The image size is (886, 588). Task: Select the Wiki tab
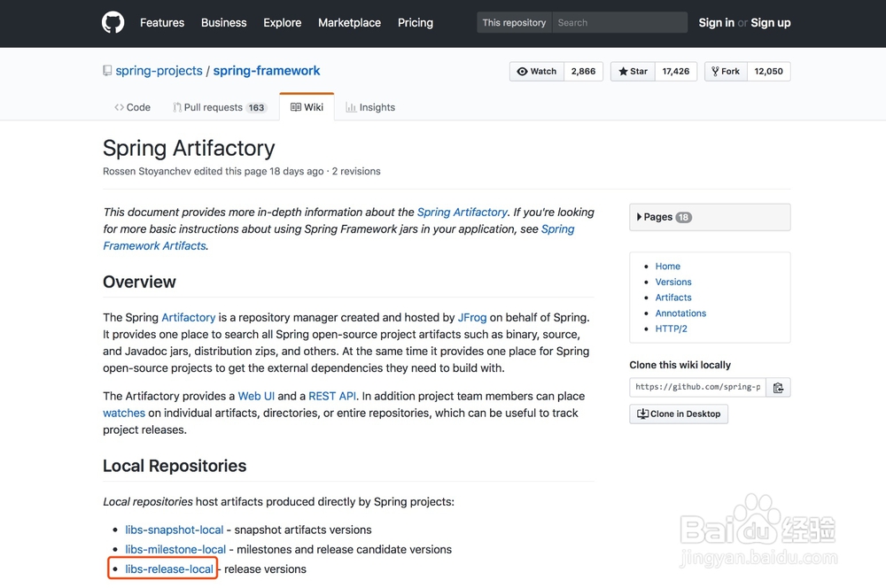tap(307, 107)
